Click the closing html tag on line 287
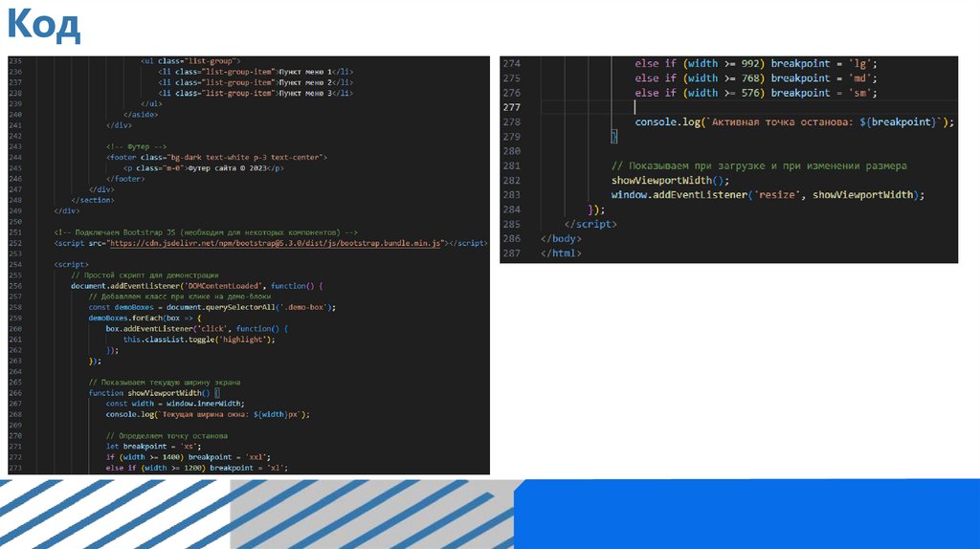 pos(561,253)
